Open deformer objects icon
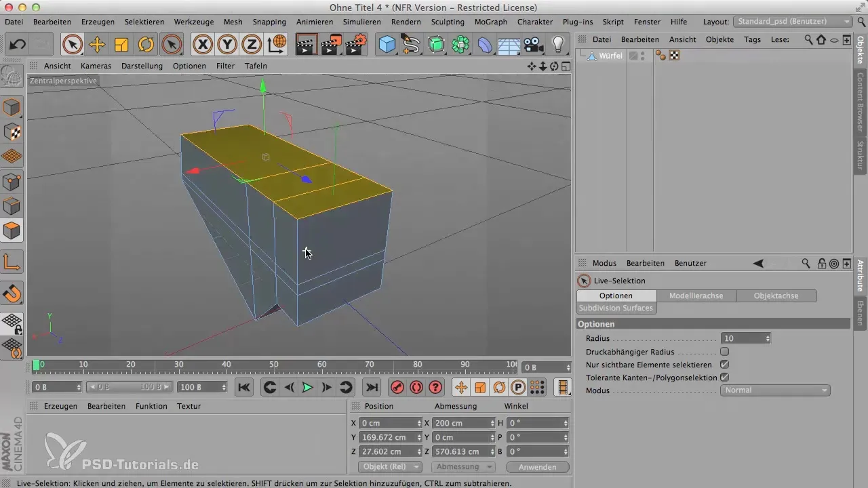The height and width of the screenshot is (488, 868). 485,45
